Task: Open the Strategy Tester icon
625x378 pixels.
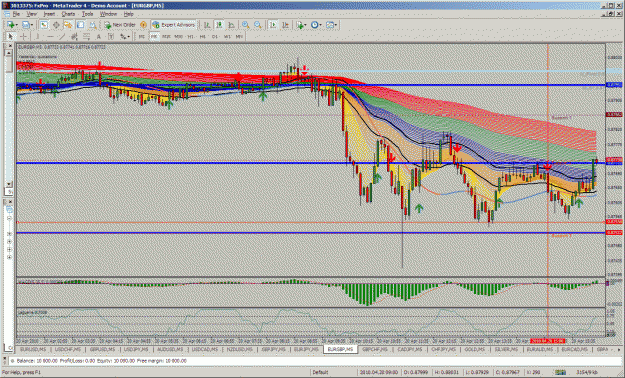Action: 92,25
